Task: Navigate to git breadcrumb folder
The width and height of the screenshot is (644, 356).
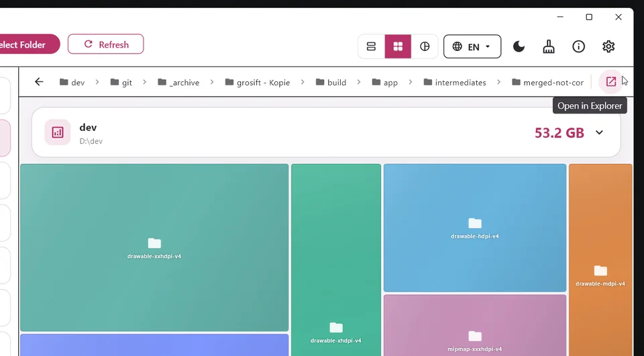Action: (x=121, y=83)
